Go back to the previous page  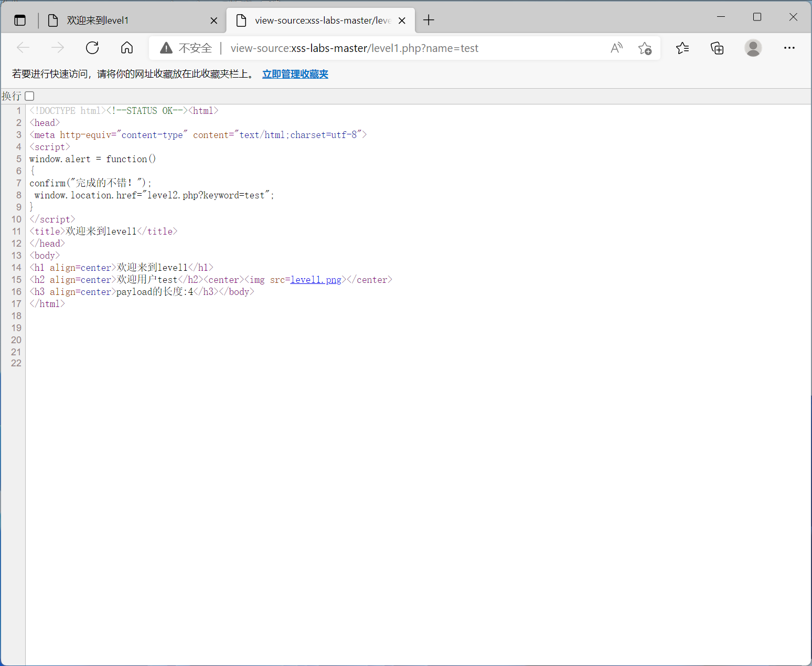click(x=23, y=48)
